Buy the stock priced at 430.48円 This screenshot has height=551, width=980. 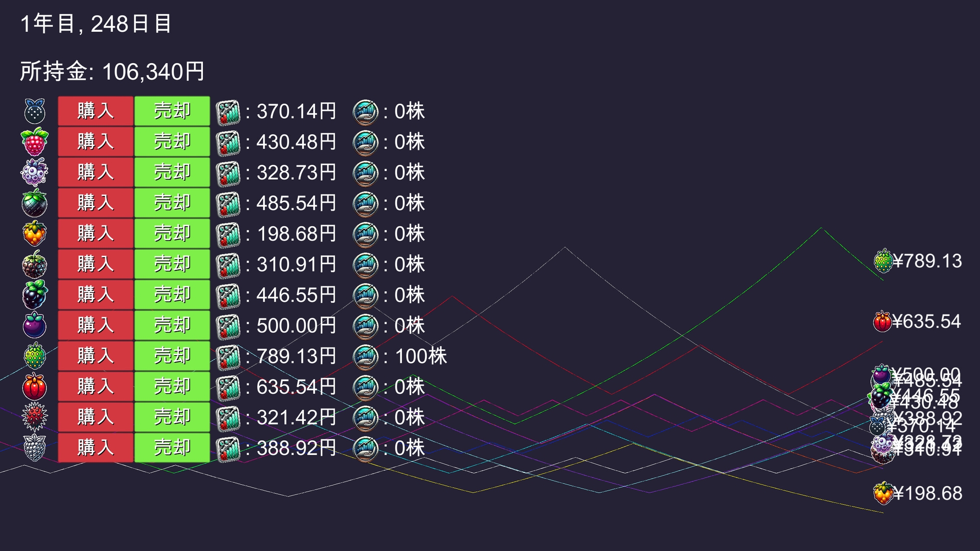[x=96, y=142]
